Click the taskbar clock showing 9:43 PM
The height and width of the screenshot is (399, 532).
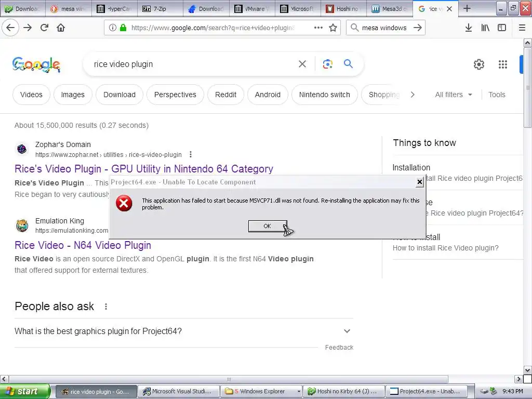click(x=512, y=391)
